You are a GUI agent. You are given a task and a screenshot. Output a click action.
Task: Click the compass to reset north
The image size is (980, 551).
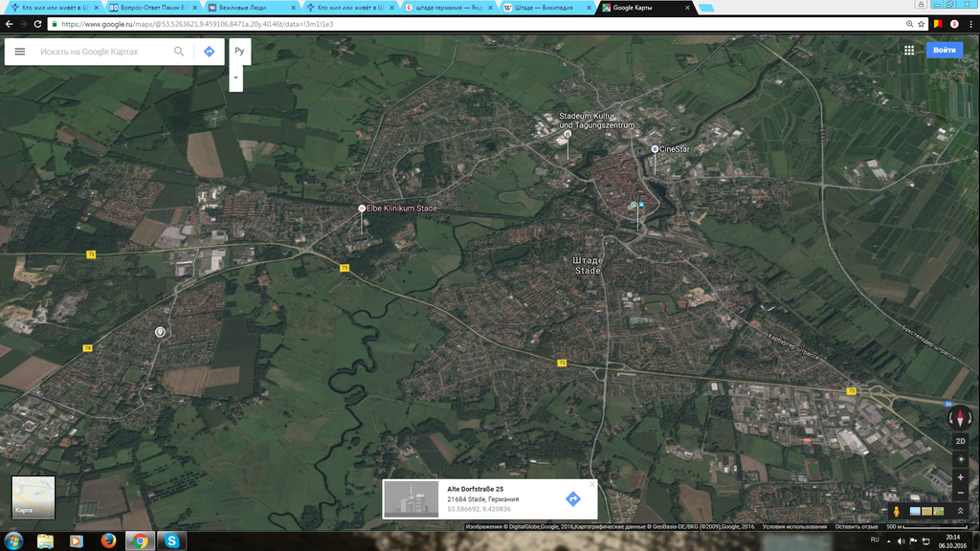pos(960,417)
